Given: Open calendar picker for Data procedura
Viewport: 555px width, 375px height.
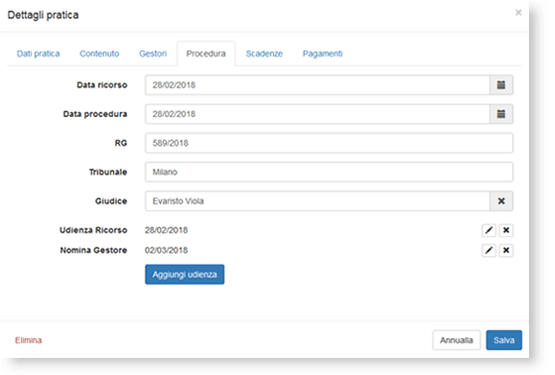Looking at the screenshot, I should (501, 114).
